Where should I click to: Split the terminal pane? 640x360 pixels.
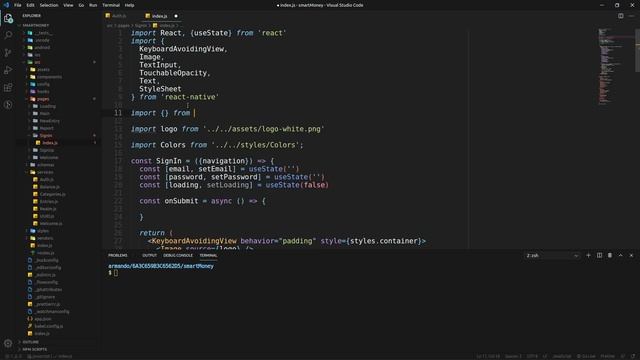pyautogui.click(x=599, y=256)
